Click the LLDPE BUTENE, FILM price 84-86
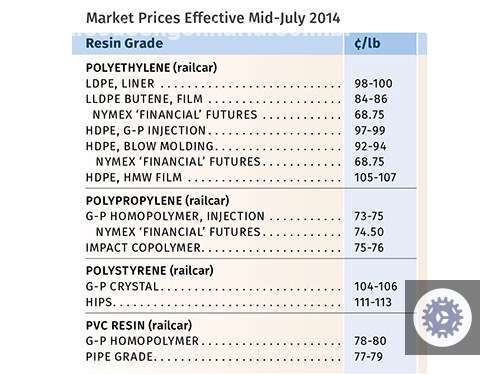The image size is (500, 375). [371, 99]
